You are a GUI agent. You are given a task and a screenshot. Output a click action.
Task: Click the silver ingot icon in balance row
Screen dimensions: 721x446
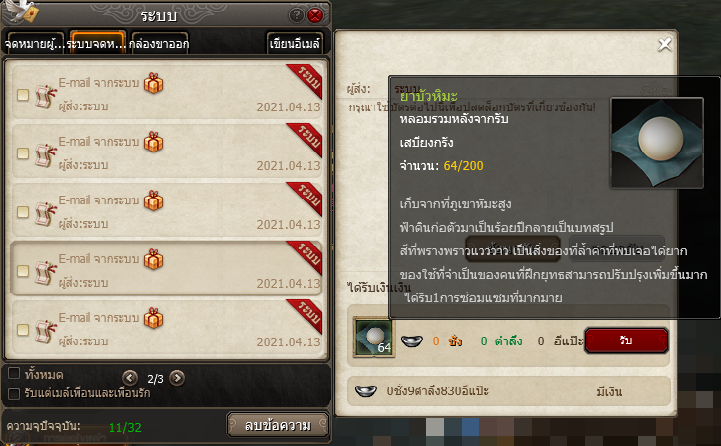(366, 391)
